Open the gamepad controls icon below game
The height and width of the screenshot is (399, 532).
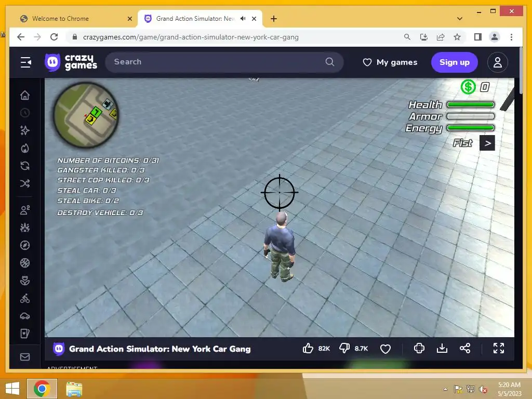coord(419,348)
